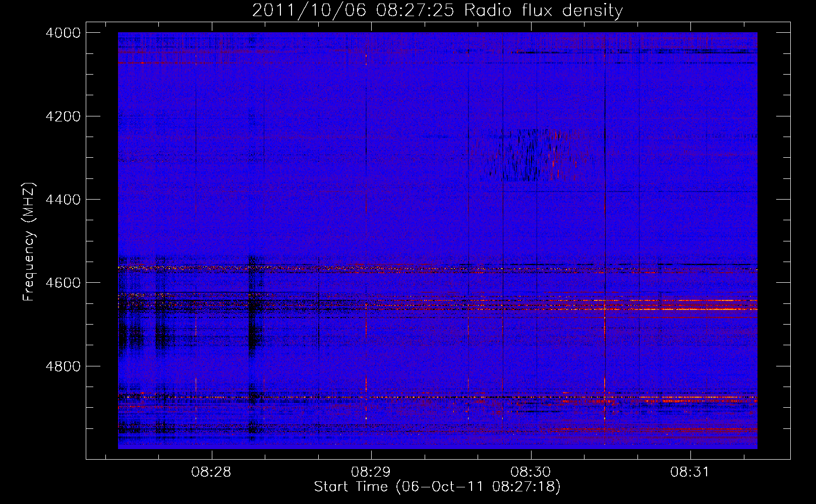
Task: Click the 'Start Time (06-Oct-11 08:27:18)' axis title
Action: pos(437,487)
